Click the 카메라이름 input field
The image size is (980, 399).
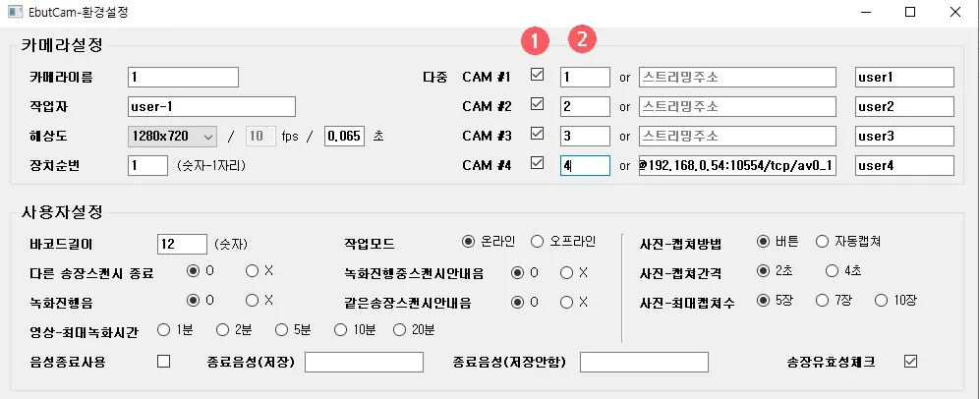tap(183, 77)
